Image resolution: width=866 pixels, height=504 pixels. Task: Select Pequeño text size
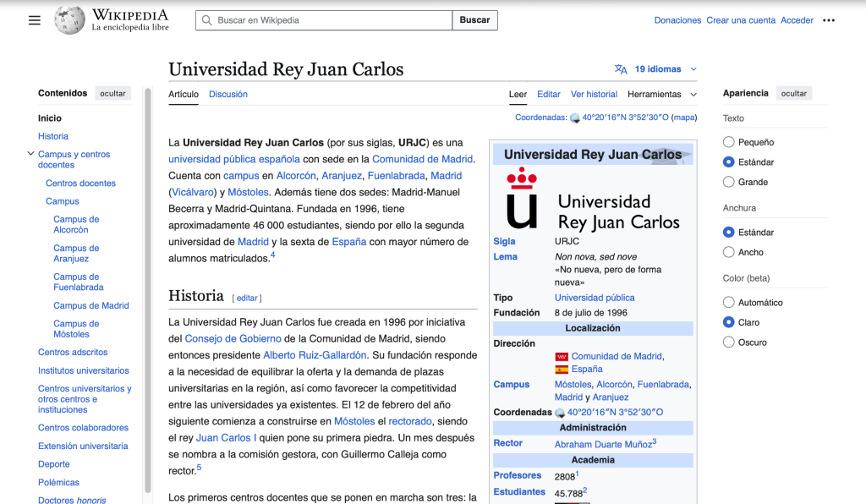728,142
